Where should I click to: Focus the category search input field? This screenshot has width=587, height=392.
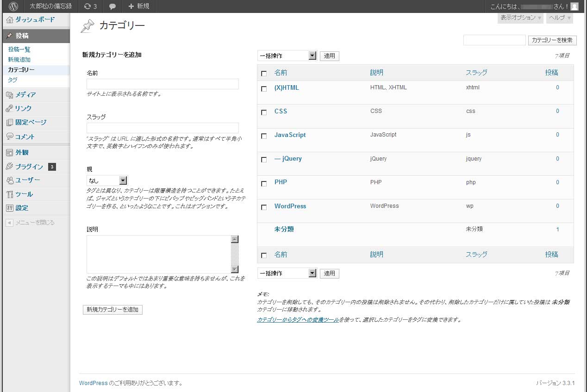tap(494, 40)
